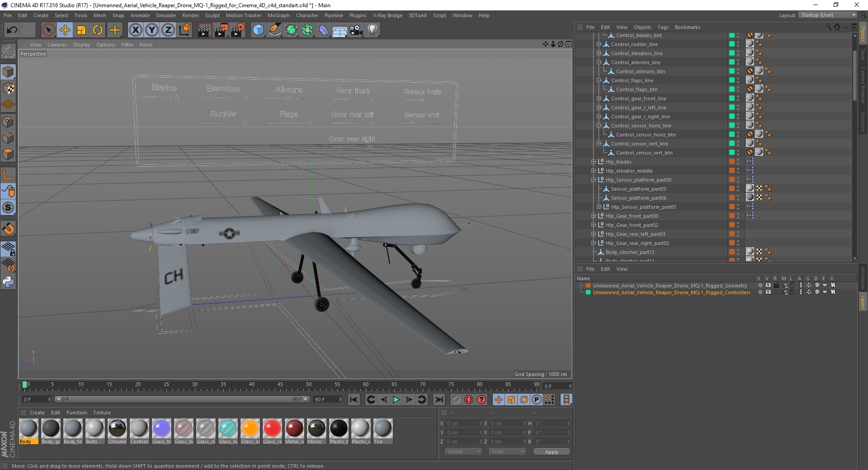Select the Live Selection tool
The height and width of the screenshot is (470, 868).
pos(48,30)
